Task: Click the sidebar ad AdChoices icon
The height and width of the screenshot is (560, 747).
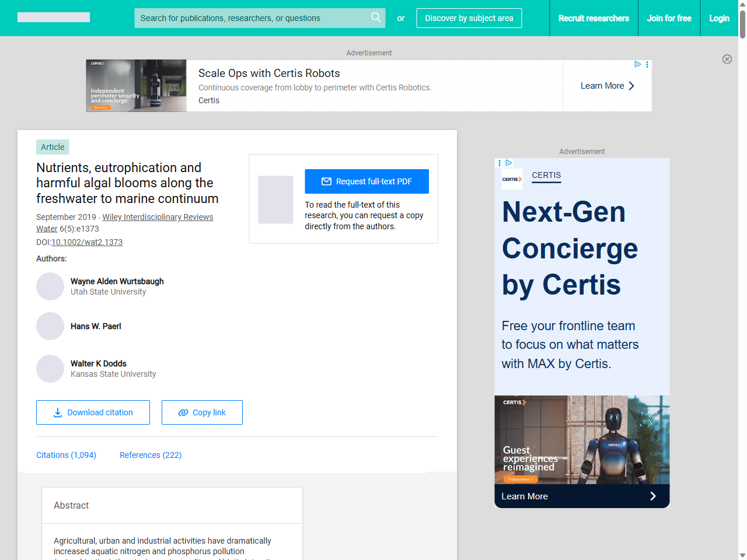Action: 509,163
